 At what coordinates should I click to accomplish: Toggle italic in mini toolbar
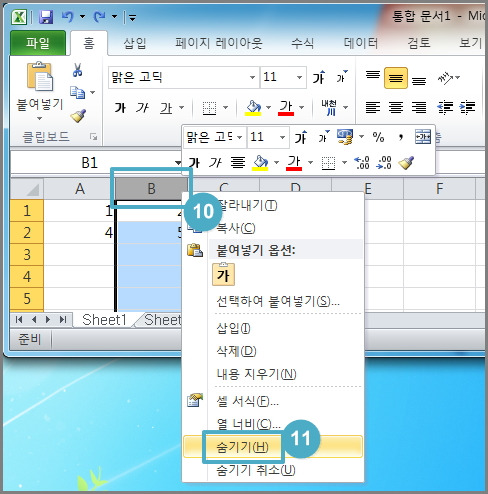coord(215,163)
